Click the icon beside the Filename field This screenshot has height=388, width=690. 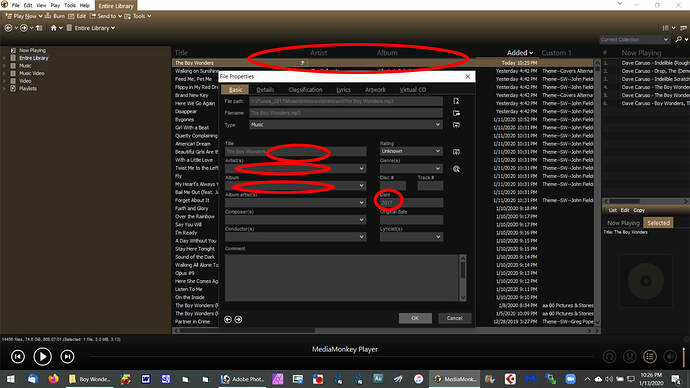pyautogui.click(x=456, y=113)
